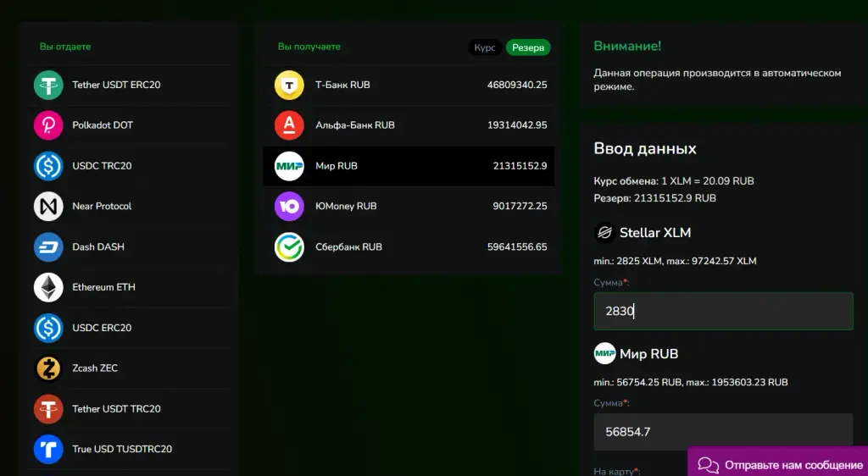Screen dimensions: 868x476
Task: Click the chat bubbles icon on purple bar
Action: pos(708,466)
